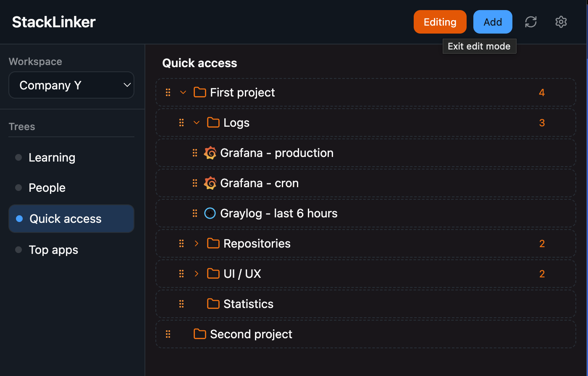The width and height of the screenshot is (588, 376).
Task: Click the count badge 3 beside Logs
Action: pyautogui.click(x=542, y=122)
